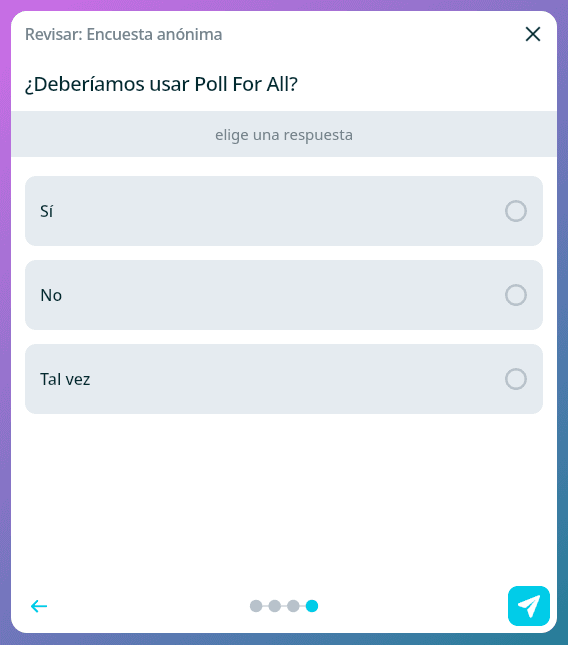
Task: Click the 'Revisar:' word in the header
Action: pyautogui.click(x=54, y=34)
